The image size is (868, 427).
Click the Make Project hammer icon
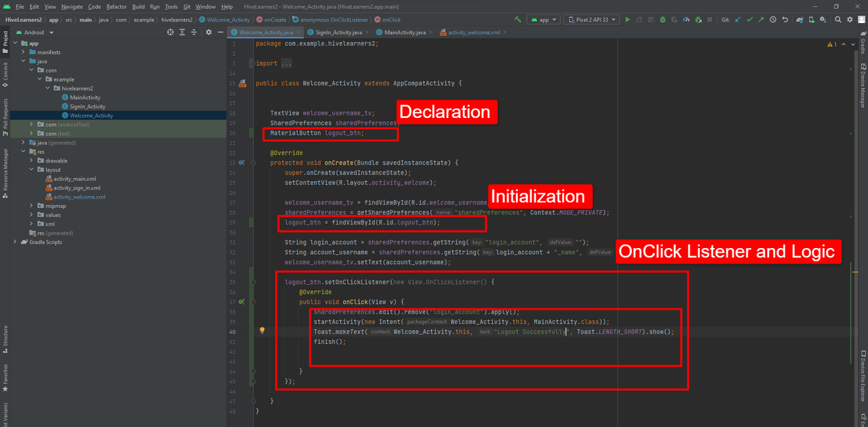coord(518,20)
